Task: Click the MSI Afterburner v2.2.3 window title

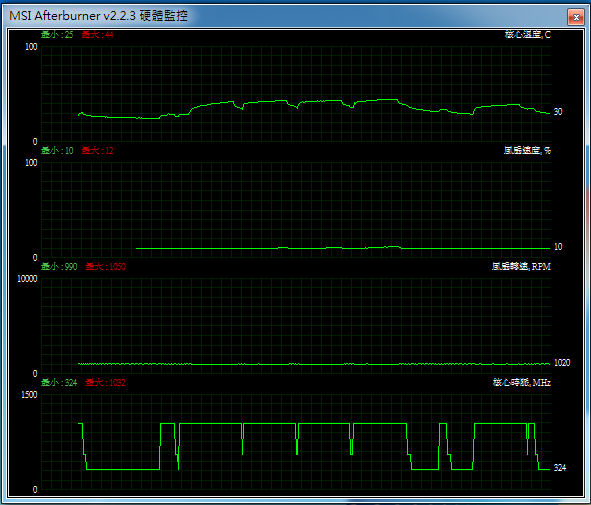Action: coord(98,15)
